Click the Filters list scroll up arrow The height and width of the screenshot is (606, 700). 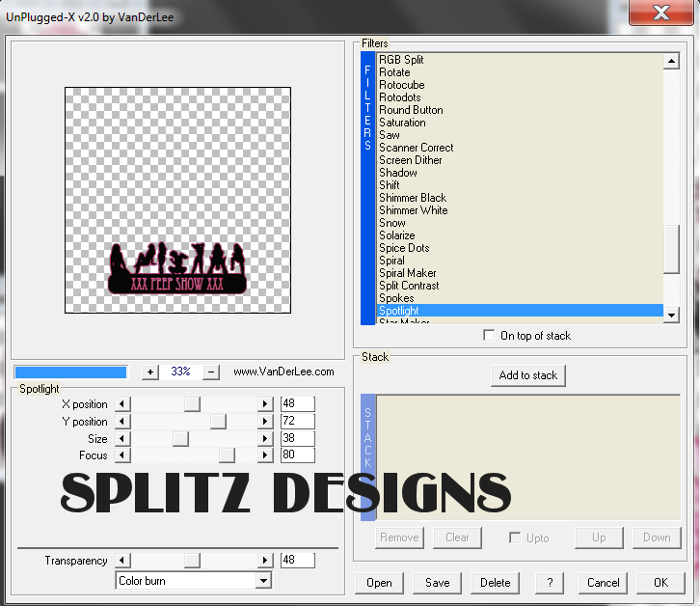tap(671, 61)
